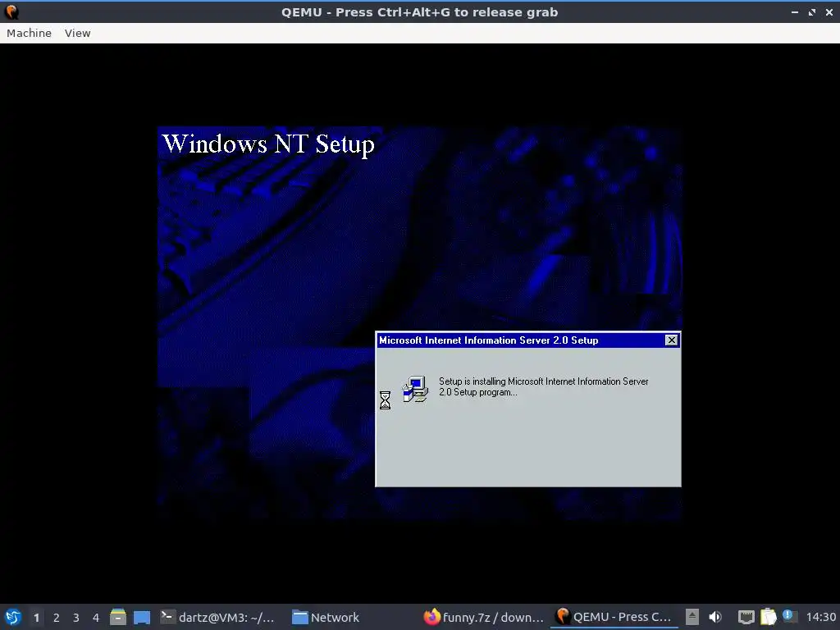Open the clipboard manager tray icon

click(768, 617)
